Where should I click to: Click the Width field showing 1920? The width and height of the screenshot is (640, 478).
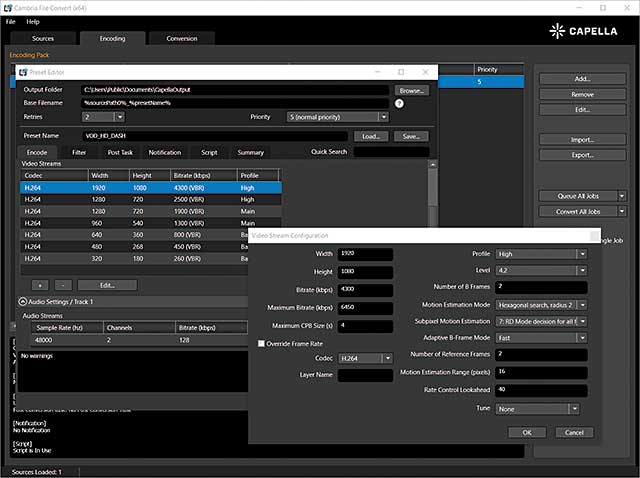365,254
